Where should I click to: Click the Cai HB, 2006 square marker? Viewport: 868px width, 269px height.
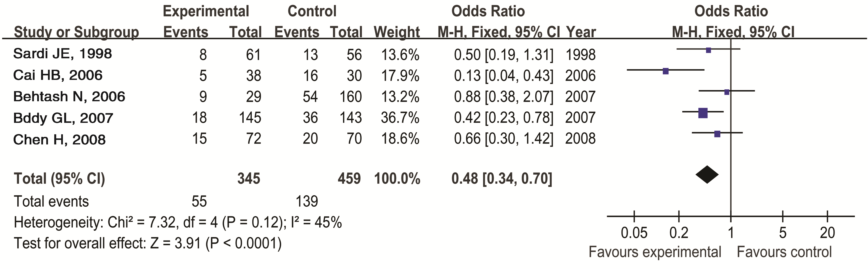(x=665, y=71)
